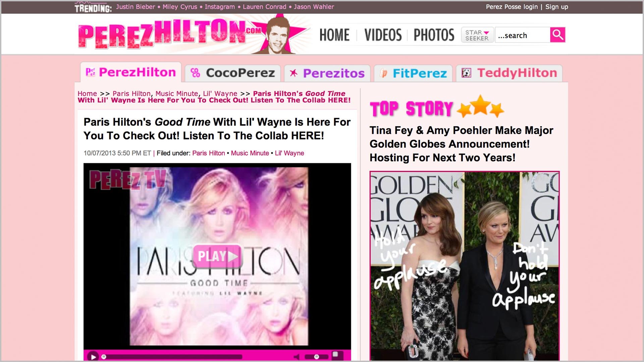
Task: Open the Paris Hilton Good Time article headline
Action: pyautogui.click(x=217, y=129)
